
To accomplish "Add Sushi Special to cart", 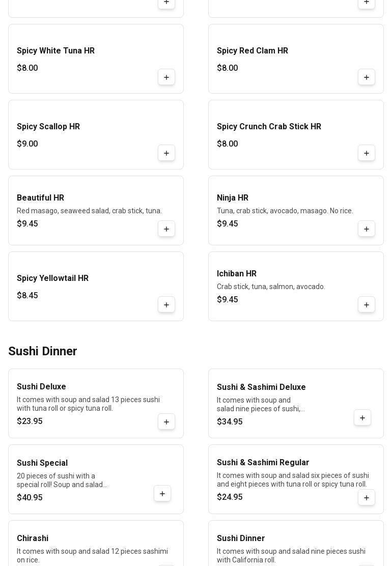I will (x=162, y=493).
